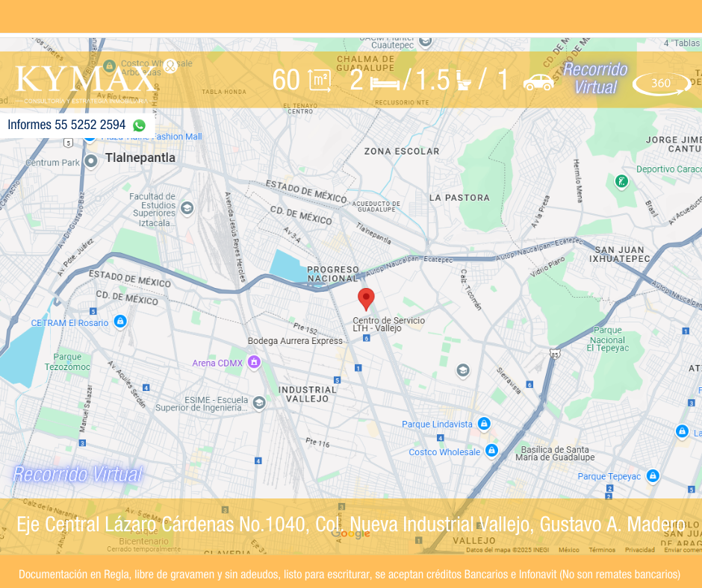Screen dimensions: 702x588
Task: Click Bodega Aurrera Express label
Action: [295, 341]
